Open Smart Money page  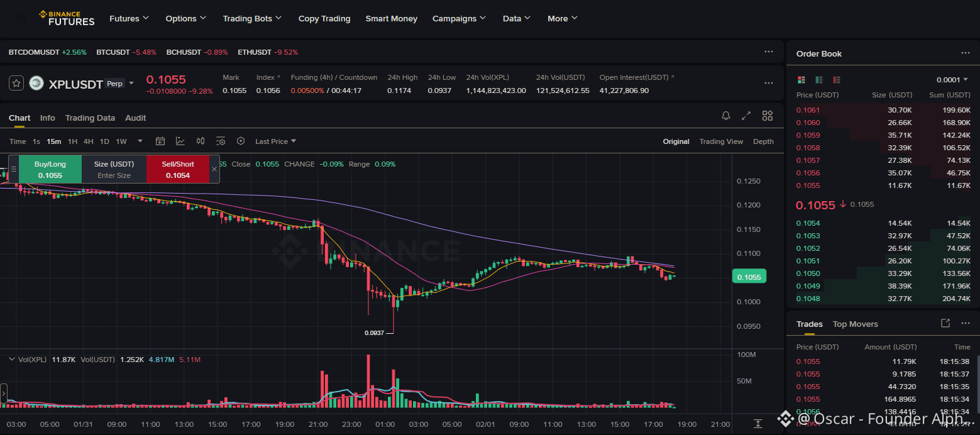coord(392,18)
